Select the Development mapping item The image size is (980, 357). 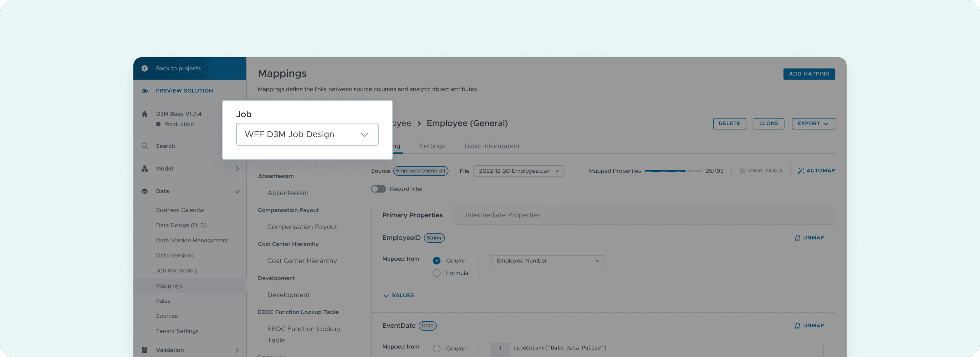(288, 295)
